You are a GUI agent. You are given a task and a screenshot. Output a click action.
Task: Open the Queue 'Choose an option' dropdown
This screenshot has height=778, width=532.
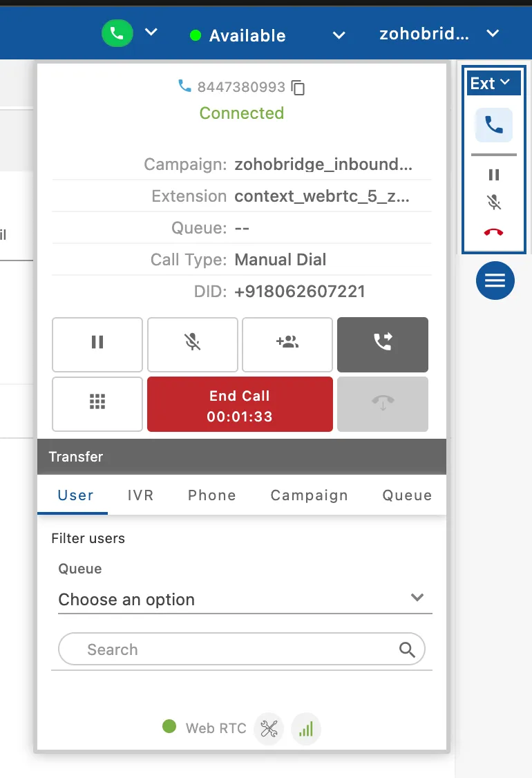[x=245, y=599]
